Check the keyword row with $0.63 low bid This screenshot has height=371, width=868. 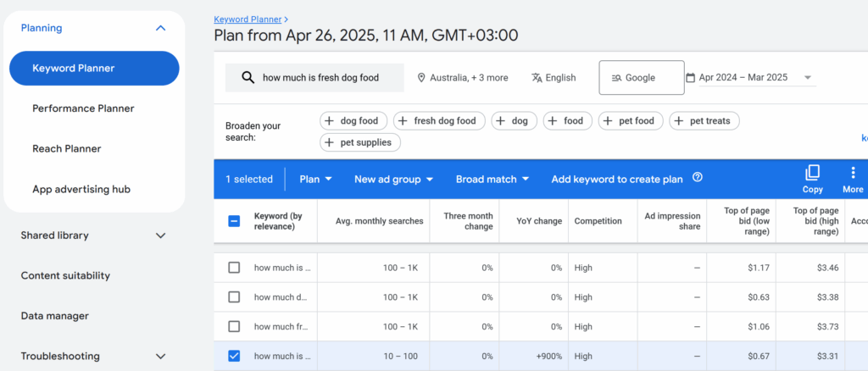click(x=234, y=297)
